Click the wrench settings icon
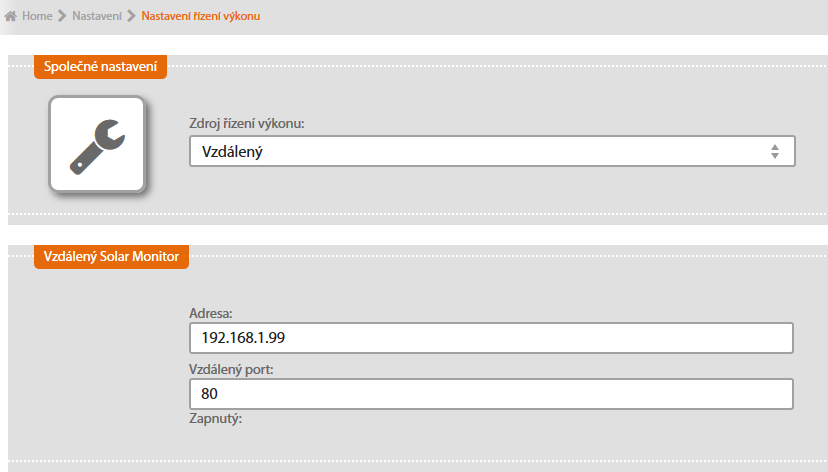Viewport: 828px width, 472px height. tap(97, 145)
